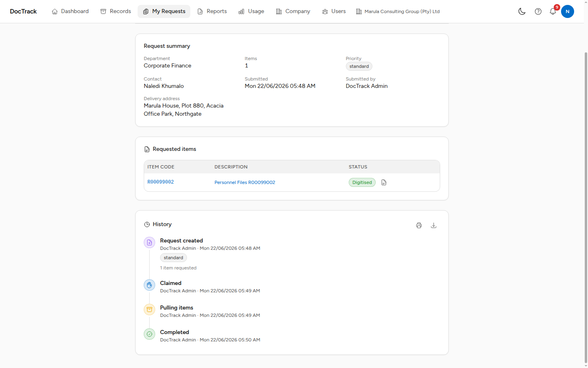Click the page vertical scrollbar
The width and height of the screenshot is (588, 368).
(586, 208)
